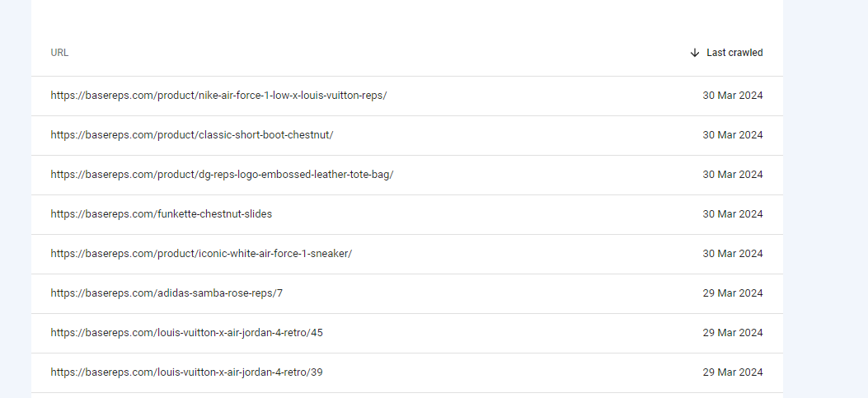Click the crawl date of dg-reps tote bag row

coord(732,175)
